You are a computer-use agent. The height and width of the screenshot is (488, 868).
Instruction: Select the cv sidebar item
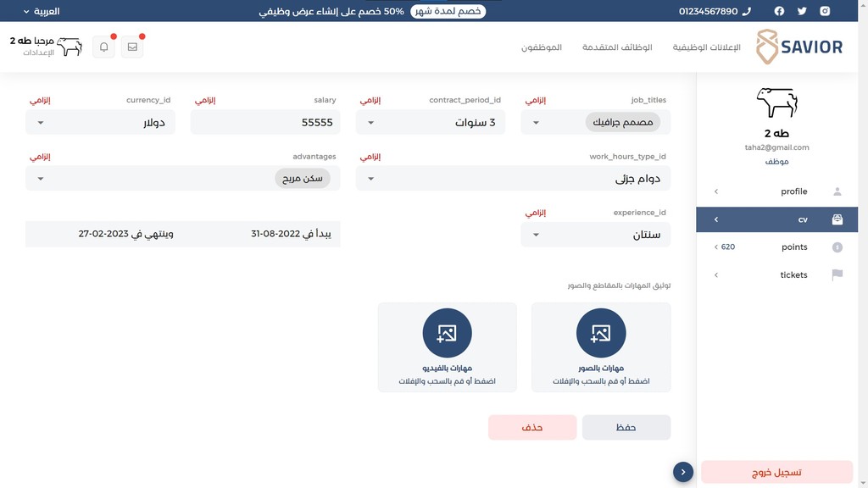776,219
